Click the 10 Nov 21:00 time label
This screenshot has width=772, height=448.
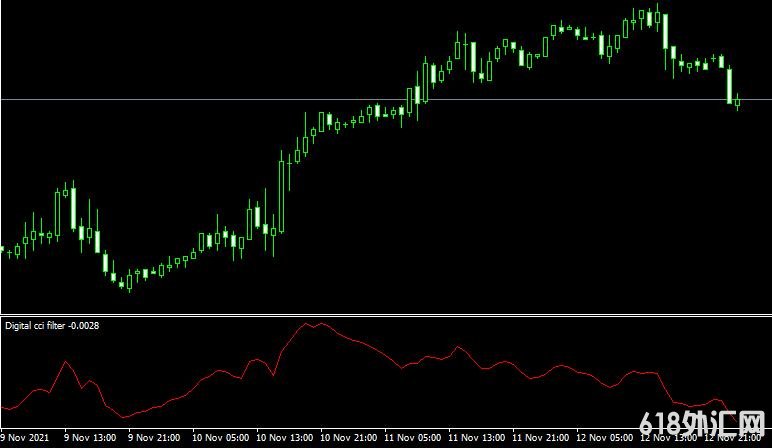coord(349,438)
